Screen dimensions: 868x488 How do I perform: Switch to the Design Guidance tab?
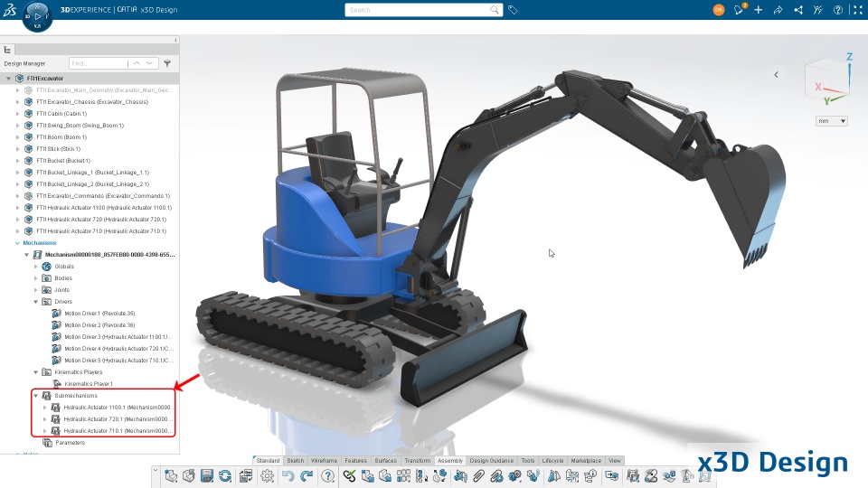492,460
